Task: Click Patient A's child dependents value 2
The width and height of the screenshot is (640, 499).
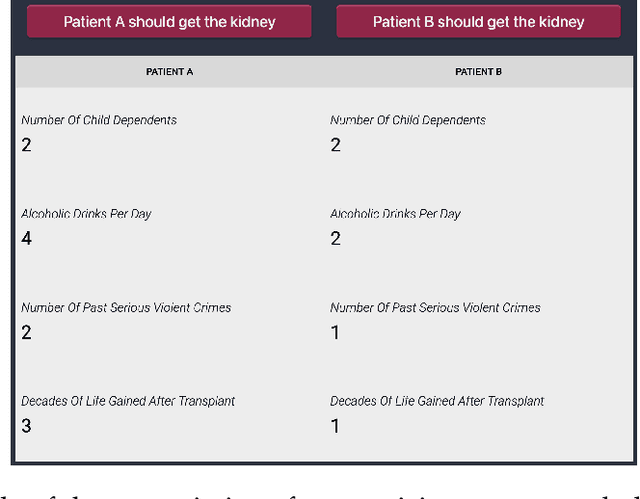Action: (27, 145)
